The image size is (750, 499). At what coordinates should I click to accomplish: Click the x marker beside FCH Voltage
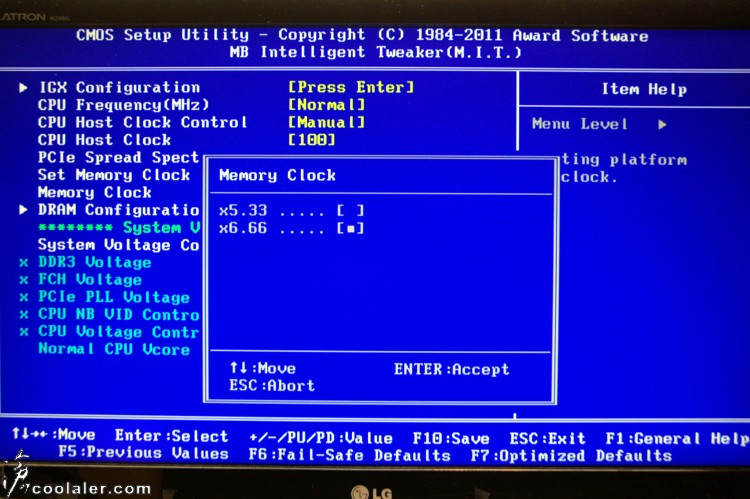point(24,280)
